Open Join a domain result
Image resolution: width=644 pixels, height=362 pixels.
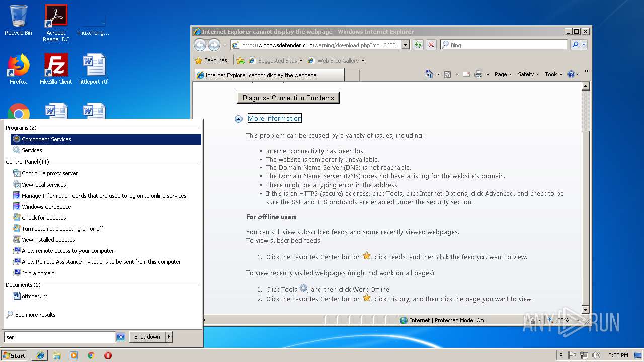coord(106,273)
